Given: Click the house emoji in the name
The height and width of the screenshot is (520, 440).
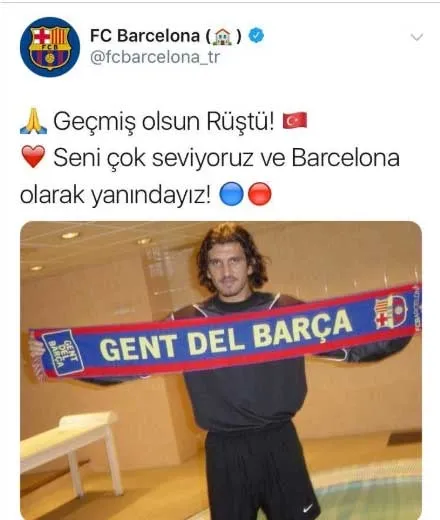Looking at the screenshot, I should [223, 36].
